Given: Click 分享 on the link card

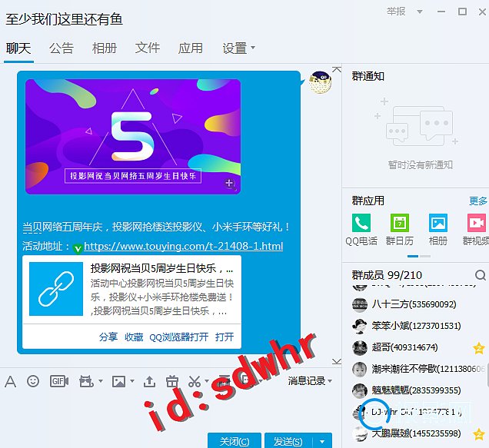Looking at the screenshot, I should pyautogui.click(x=108, y=337).
